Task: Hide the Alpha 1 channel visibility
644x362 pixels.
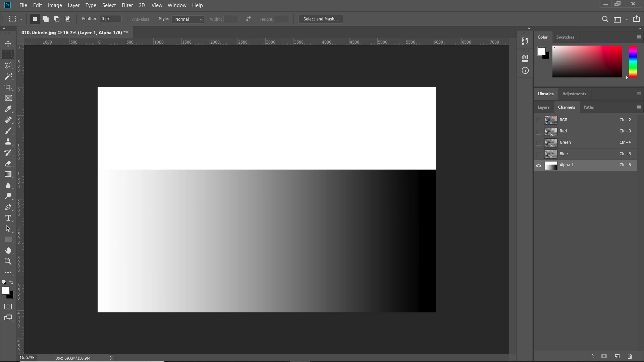Action: pyautogui.click(x=539, y=166)
